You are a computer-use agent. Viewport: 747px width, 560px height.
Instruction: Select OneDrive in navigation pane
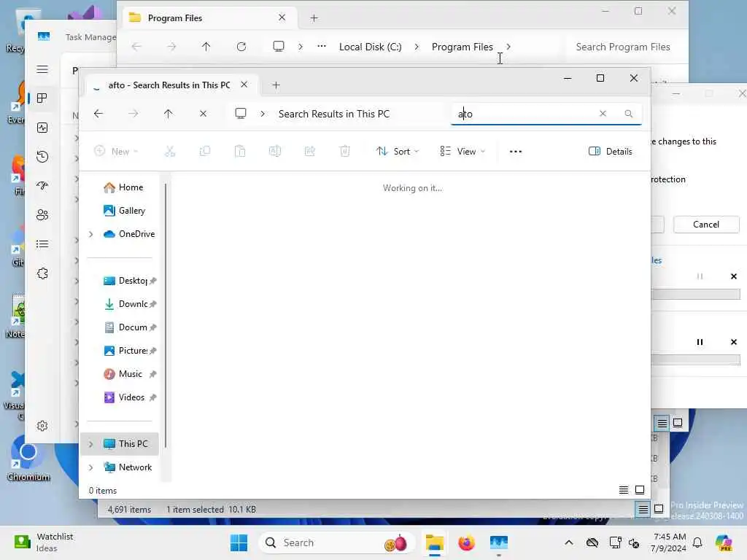click(x=130, y=234)
